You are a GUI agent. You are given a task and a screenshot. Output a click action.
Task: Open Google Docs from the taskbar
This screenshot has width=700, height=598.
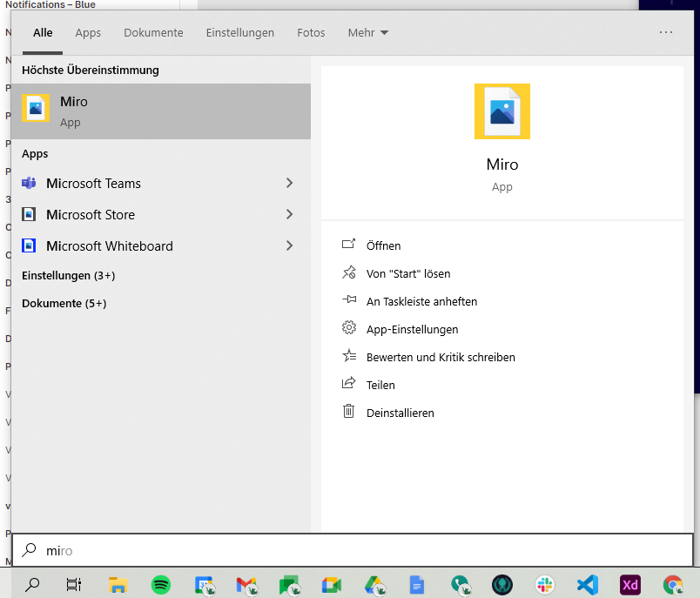click(417, 585)
